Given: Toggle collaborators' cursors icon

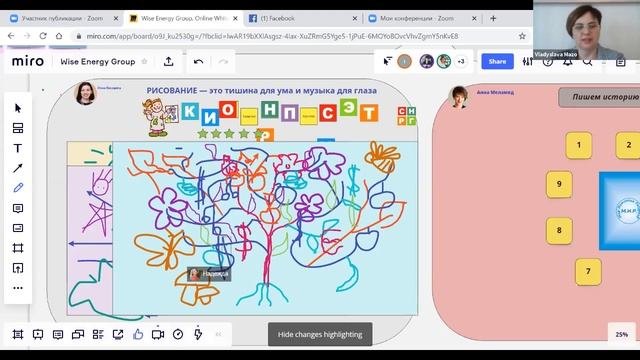Looking at the screenshot, I should click(387, 61).
